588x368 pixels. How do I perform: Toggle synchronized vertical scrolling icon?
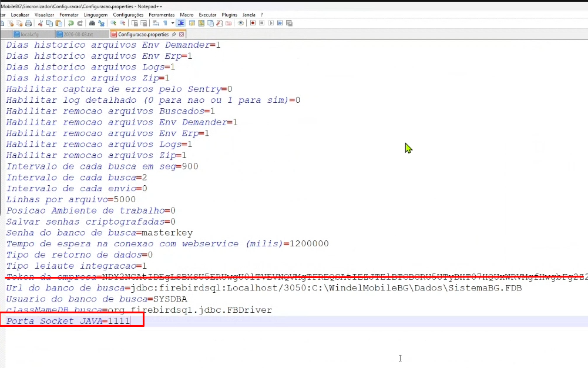[x=135, y=24]
